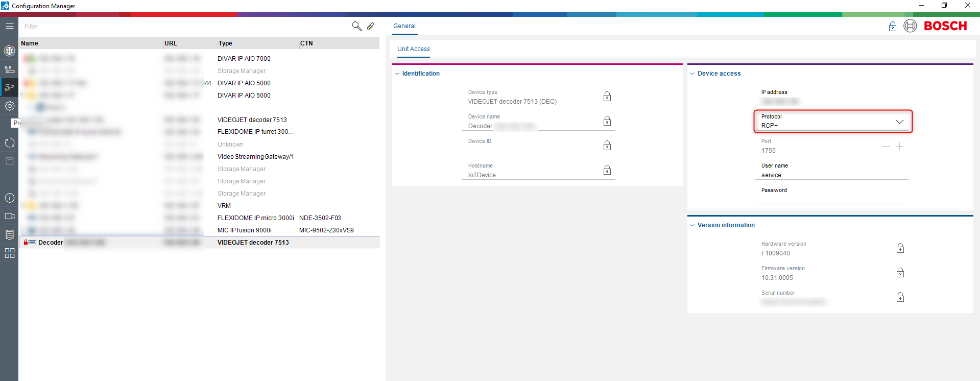Click the magnifier search icon beside Filter
Image resolution: width=980 pixels, height=381 pixels.
[356, 26]
